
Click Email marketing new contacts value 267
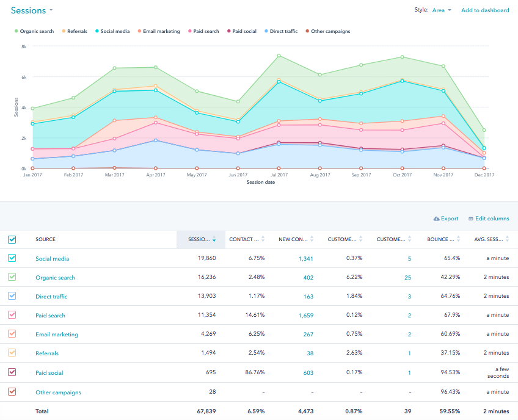pyautogui.click(x=308, y=334)
